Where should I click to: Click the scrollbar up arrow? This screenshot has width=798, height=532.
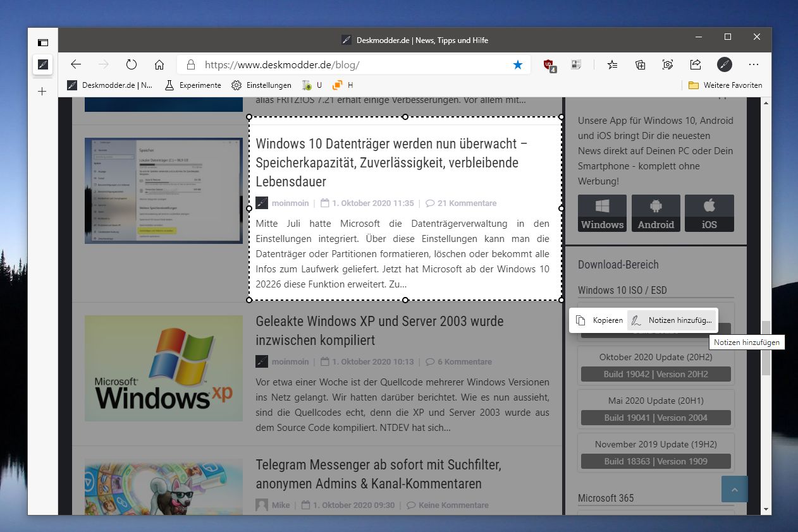pos(766,102)
